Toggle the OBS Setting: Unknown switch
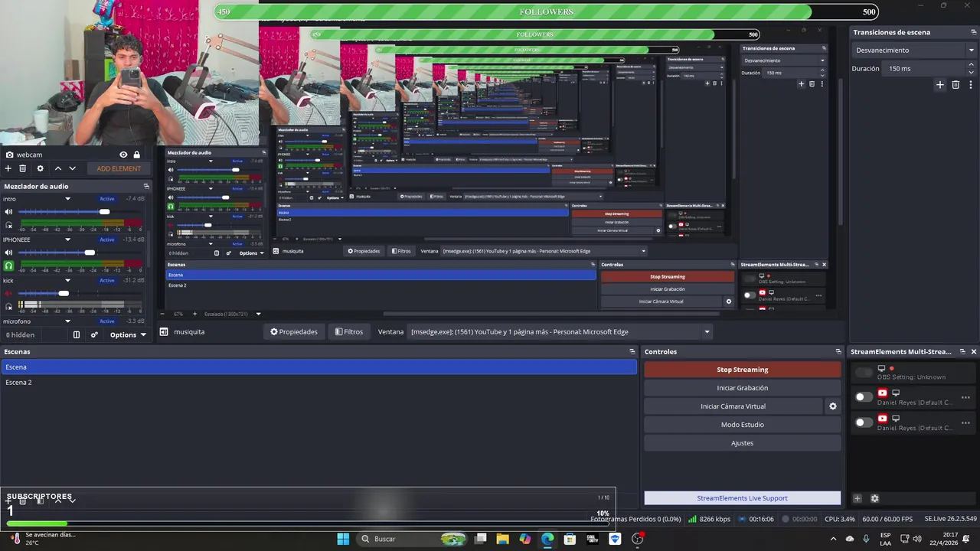Image resolution: width=980 pixels, height=551 pixels. click(x=864, y=372)
